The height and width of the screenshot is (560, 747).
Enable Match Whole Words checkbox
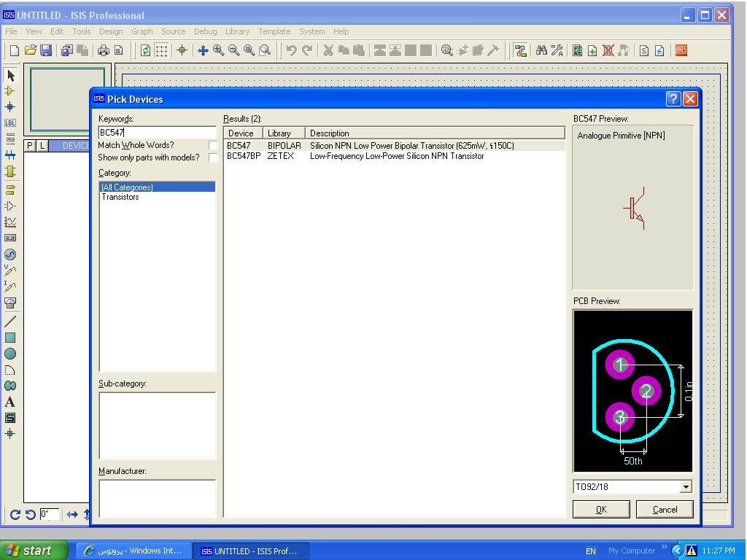click(x=213, y=146)
